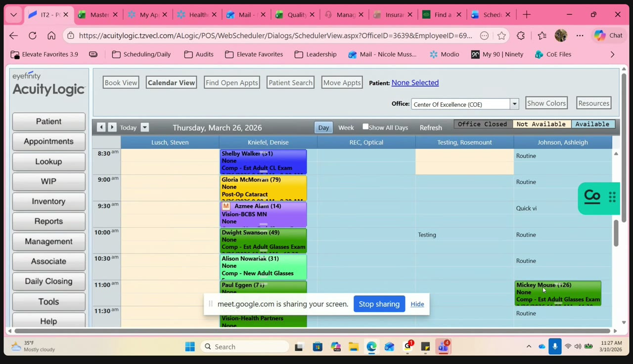Image resolution: width=633 pixels, height=364 pixels.
Task: Open the date picker dropdown beside Today
Action: click(145, 127)
